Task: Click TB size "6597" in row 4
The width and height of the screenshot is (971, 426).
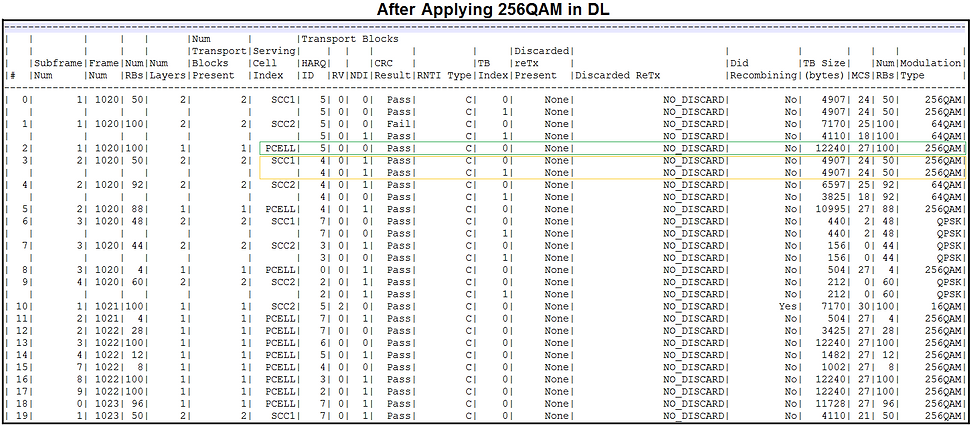Action: [x=834, y=185]
